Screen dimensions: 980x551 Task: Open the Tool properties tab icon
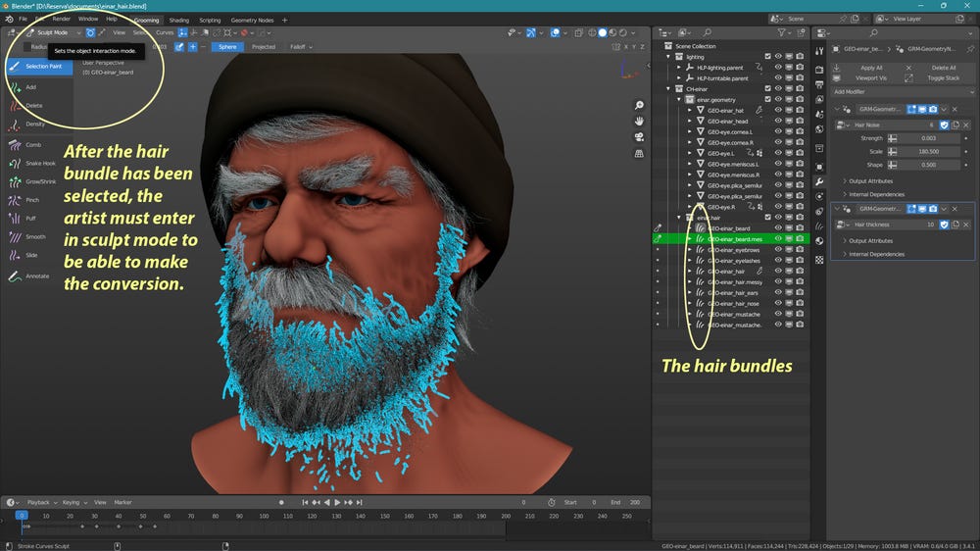point(819,51)
